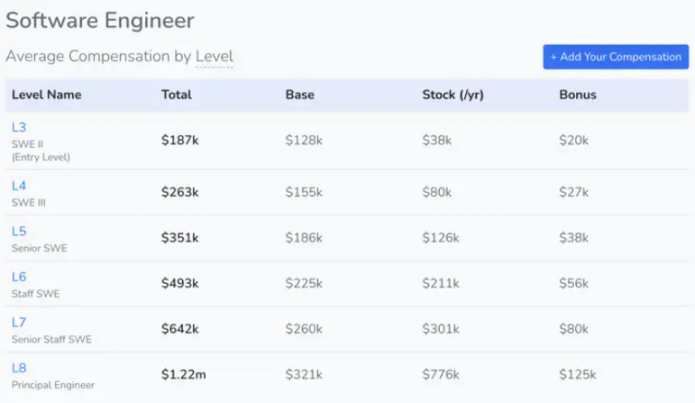The image size is (695, 403).
Task: Select the $1.22m total for L8
Action: pos(184,375)
